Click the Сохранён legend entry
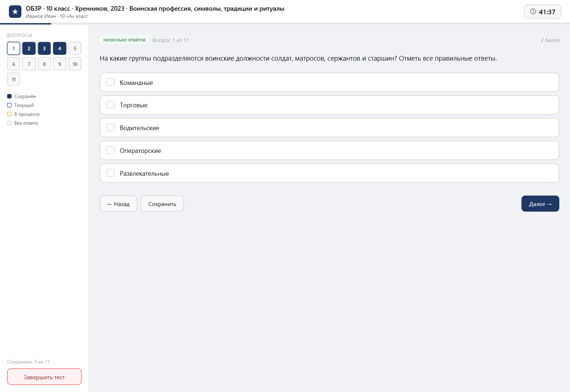Screen dimensions: 570x392 click(21, 96)
